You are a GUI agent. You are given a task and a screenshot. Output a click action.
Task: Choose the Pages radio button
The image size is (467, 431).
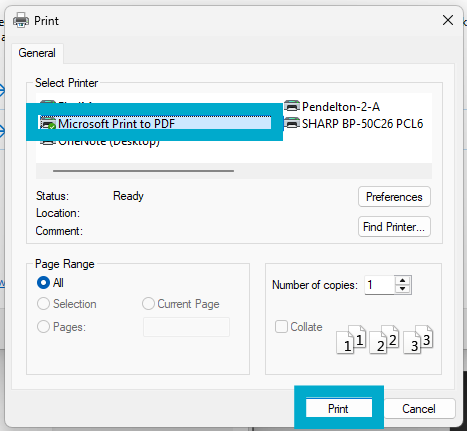[43, 327]
